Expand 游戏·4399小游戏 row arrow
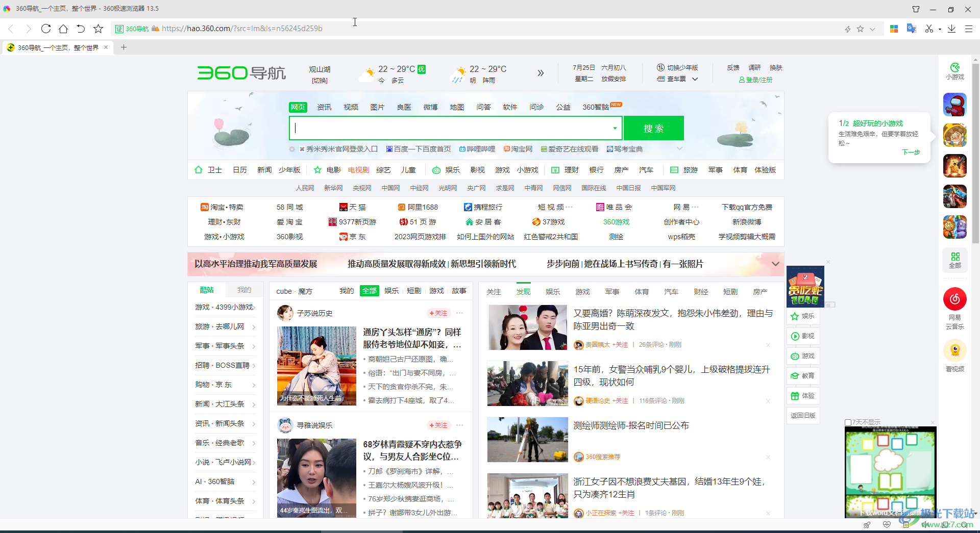980x533 pixels. (x=254, y=308)
